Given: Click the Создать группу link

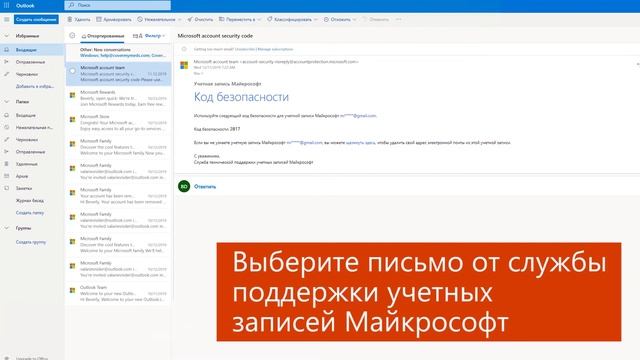Looking at the screenshot, I should (31, 242).
